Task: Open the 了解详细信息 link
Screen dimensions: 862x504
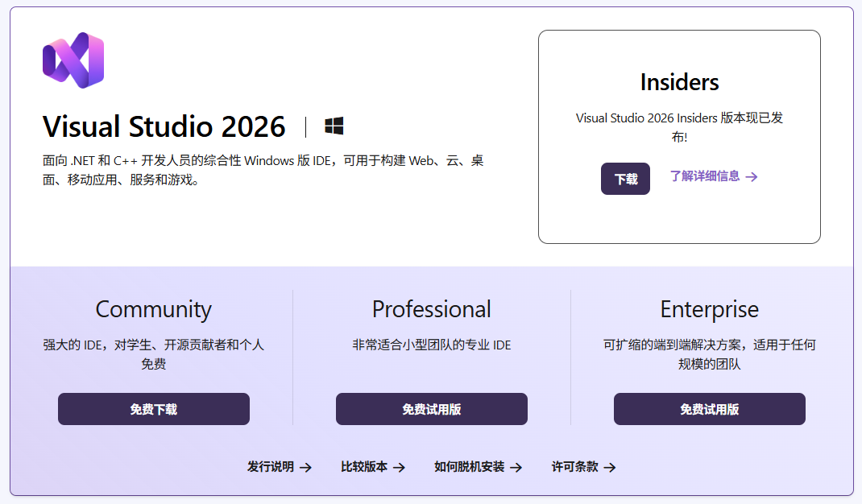Action: [714, 176]
